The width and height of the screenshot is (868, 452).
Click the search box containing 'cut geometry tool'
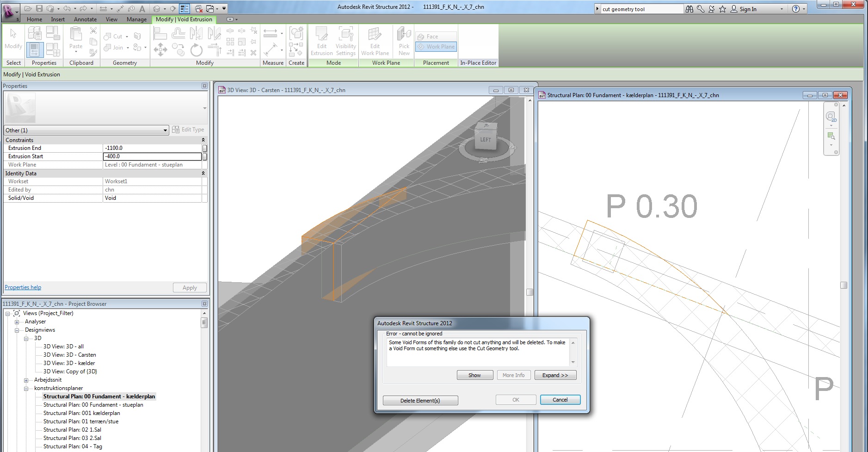coord(642,9)
